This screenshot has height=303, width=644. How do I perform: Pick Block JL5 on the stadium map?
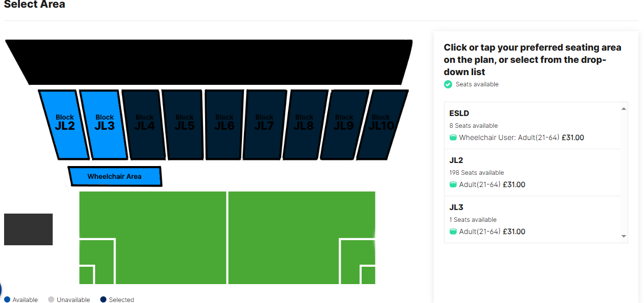click(185, 124)
